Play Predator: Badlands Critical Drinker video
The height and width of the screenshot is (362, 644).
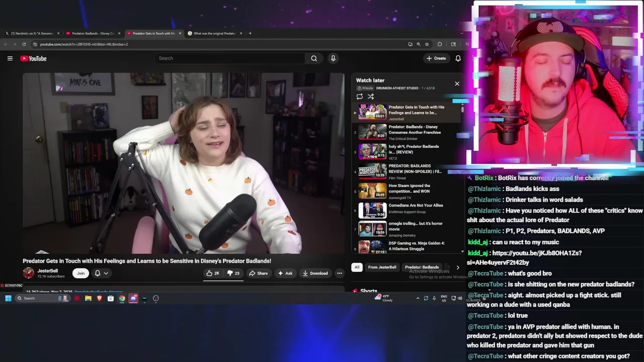tap(407, 132)
